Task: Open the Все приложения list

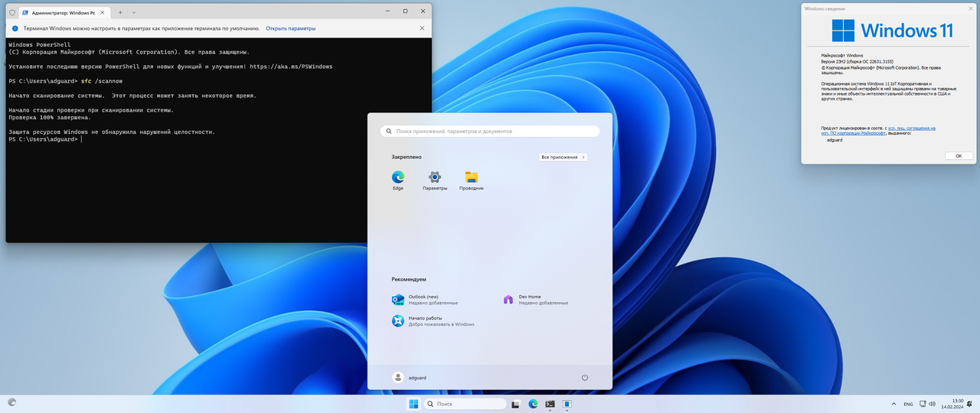Action: 563,157
